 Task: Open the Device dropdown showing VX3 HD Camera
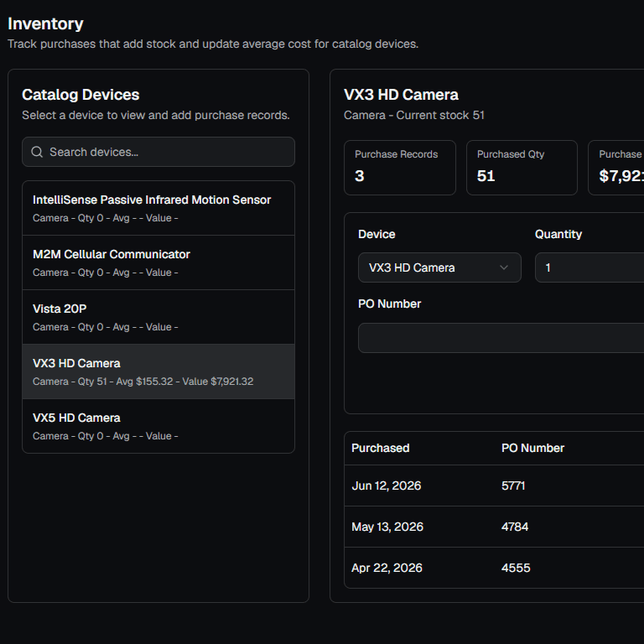[x=439, y=267]
